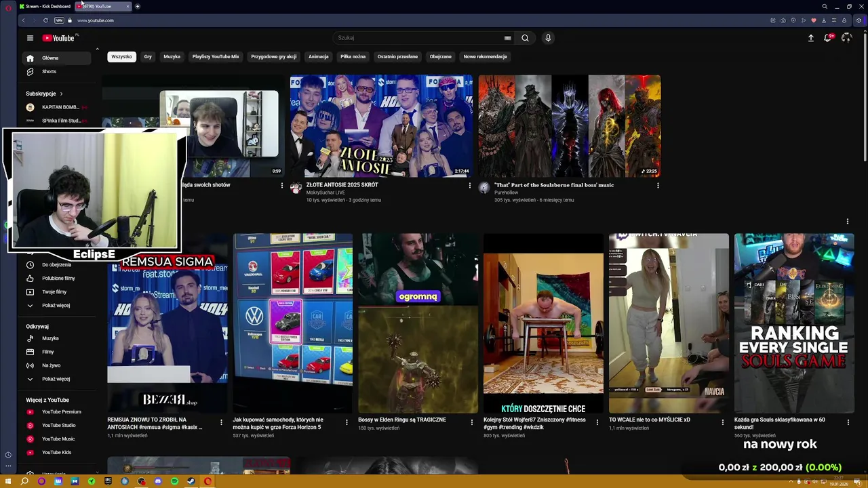Image resolution: width=868 pixels, height=488 pixels.
Task: Open Filmy in the Odkrywaj section
Action: coord(57,352)
